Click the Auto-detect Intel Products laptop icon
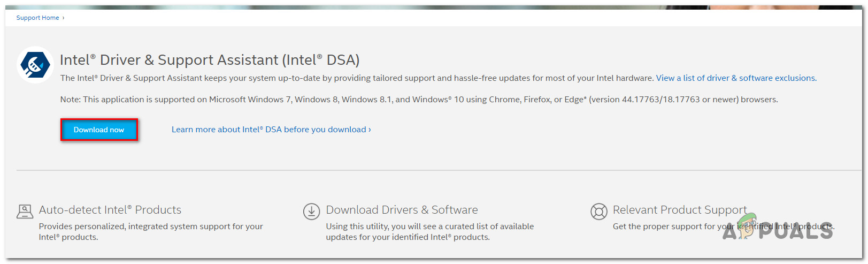868x264 pixels. 25,212
